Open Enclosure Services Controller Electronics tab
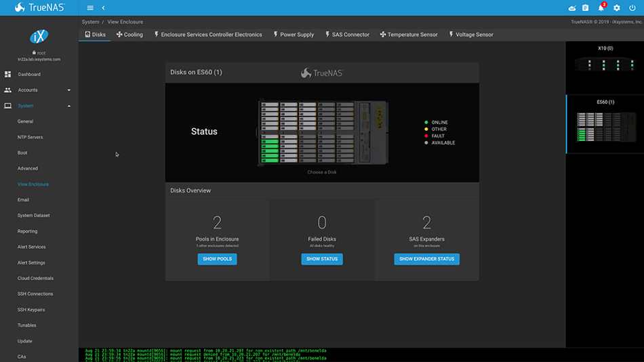 click(208, 35)
